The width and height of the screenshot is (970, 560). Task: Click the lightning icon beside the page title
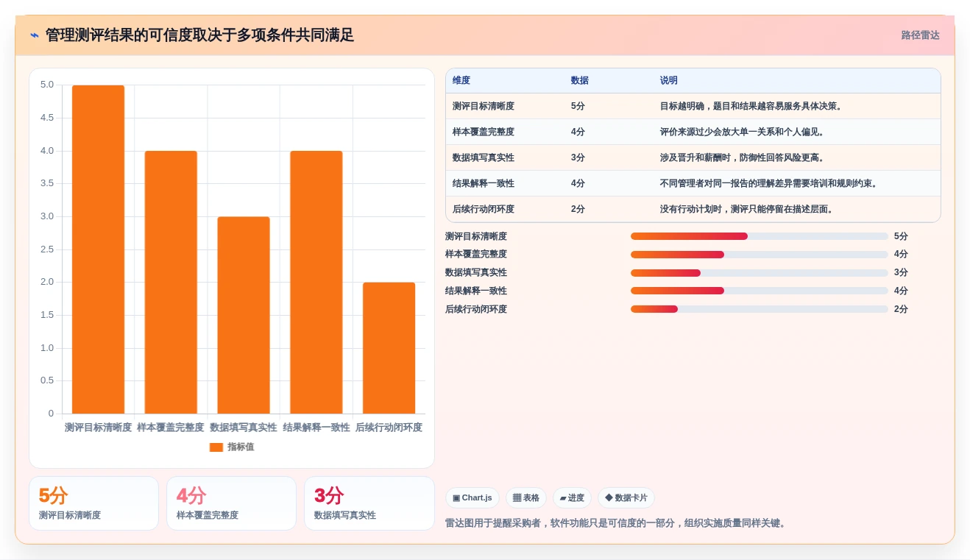click(x=35, y=35)
